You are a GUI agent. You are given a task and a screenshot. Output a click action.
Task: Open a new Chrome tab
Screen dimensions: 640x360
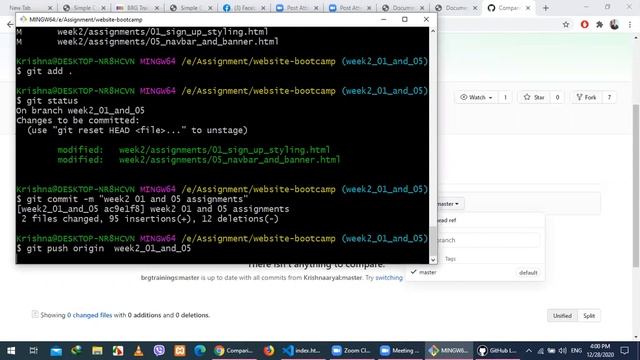[x=546, y=8]
